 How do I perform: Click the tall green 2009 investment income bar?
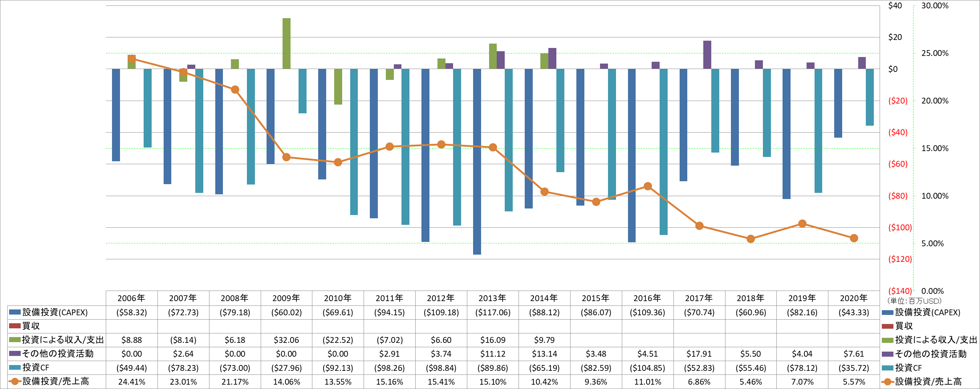click(287, 43)
